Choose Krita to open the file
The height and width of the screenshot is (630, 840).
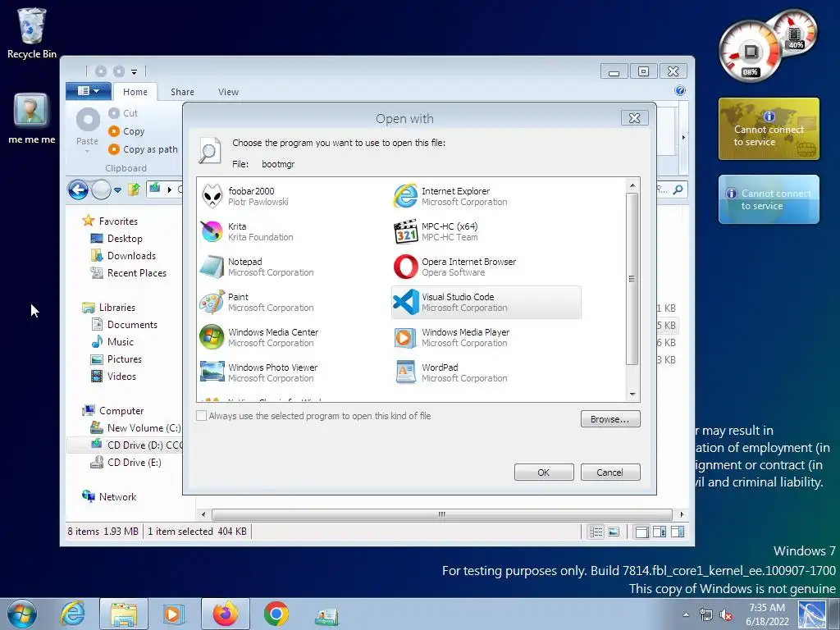point(292,231)
